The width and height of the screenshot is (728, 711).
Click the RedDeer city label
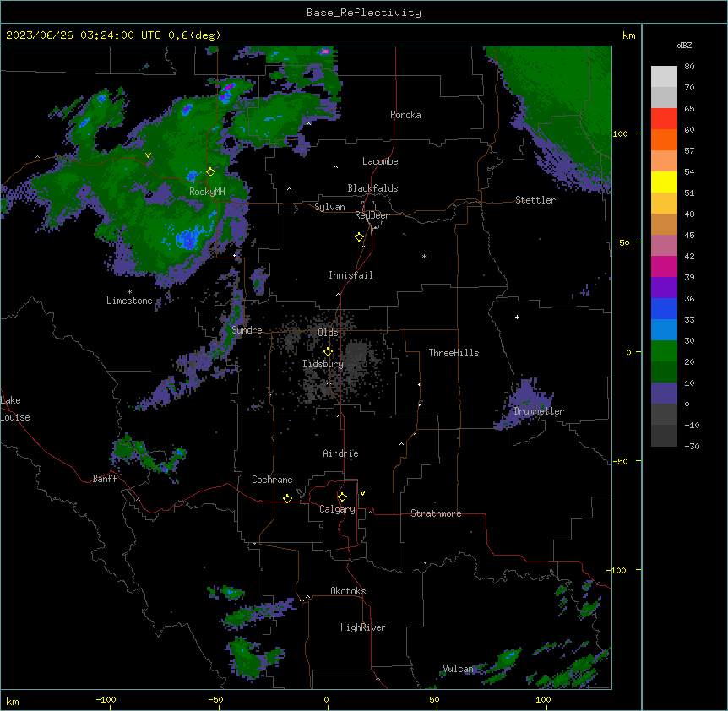point(372,215)
